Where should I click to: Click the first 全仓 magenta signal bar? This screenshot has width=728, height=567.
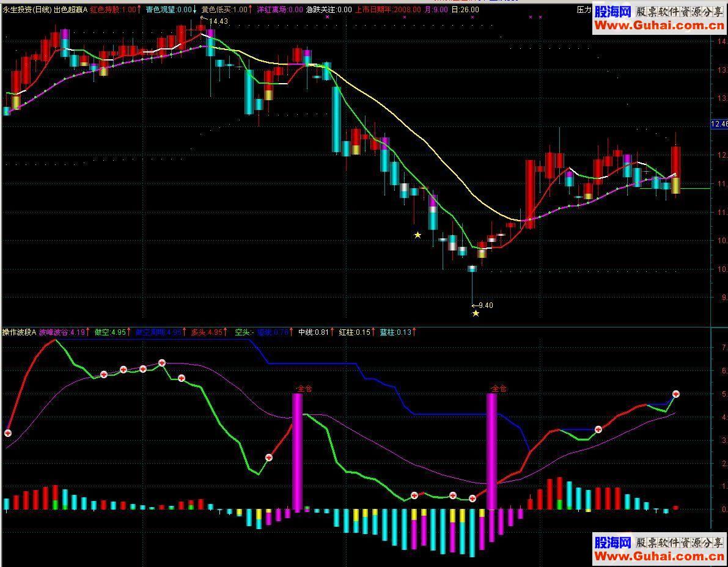pyautogui.click(x=297, y=452)
